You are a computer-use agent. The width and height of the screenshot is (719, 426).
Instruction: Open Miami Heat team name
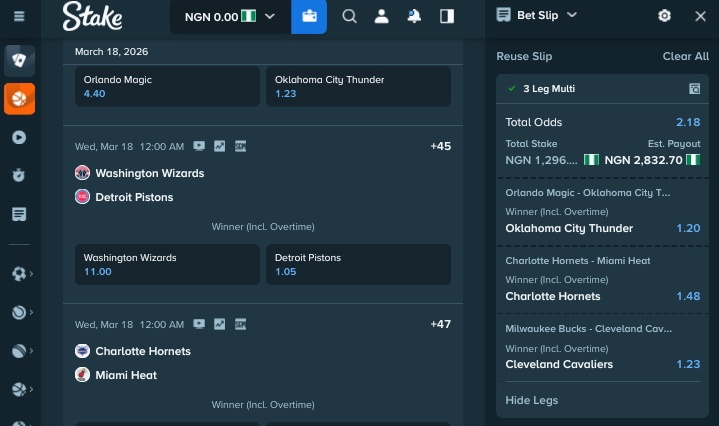pyautogui.click(x=126, y=375)
